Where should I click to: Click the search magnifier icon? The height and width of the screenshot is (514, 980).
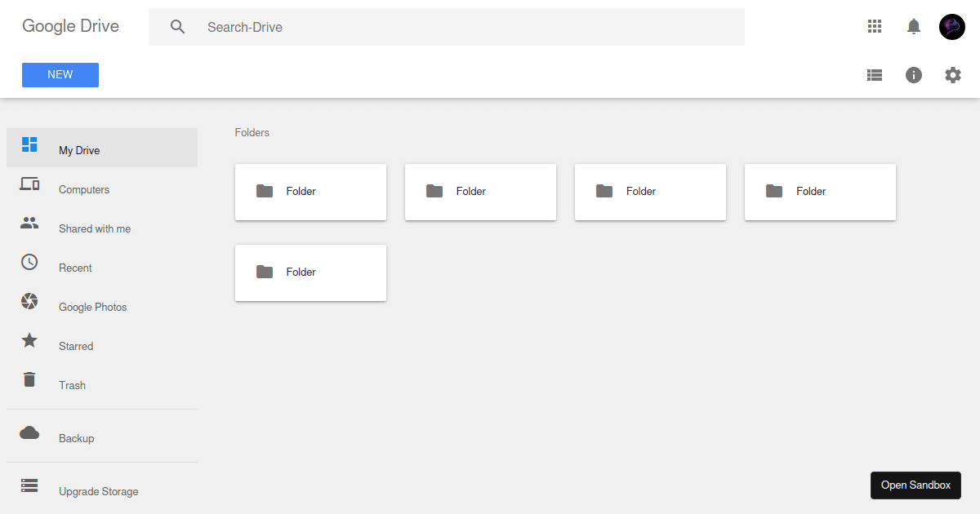tap(178, 27)
